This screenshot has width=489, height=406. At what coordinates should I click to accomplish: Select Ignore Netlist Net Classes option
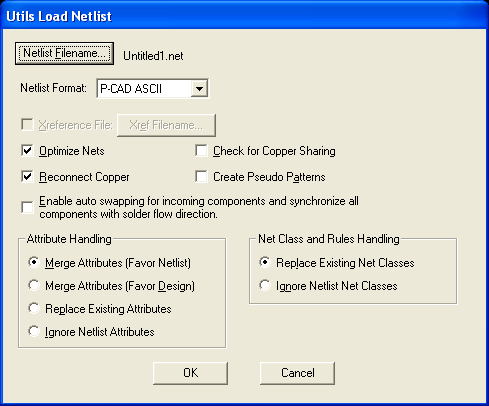click(x=265, y=286)
